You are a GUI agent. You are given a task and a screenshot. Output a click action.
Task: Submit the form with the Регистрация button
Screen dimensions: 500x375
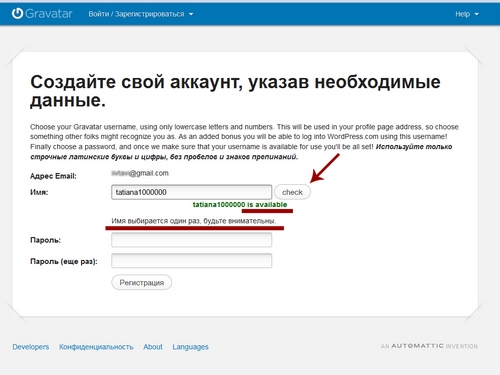point(142,283)
